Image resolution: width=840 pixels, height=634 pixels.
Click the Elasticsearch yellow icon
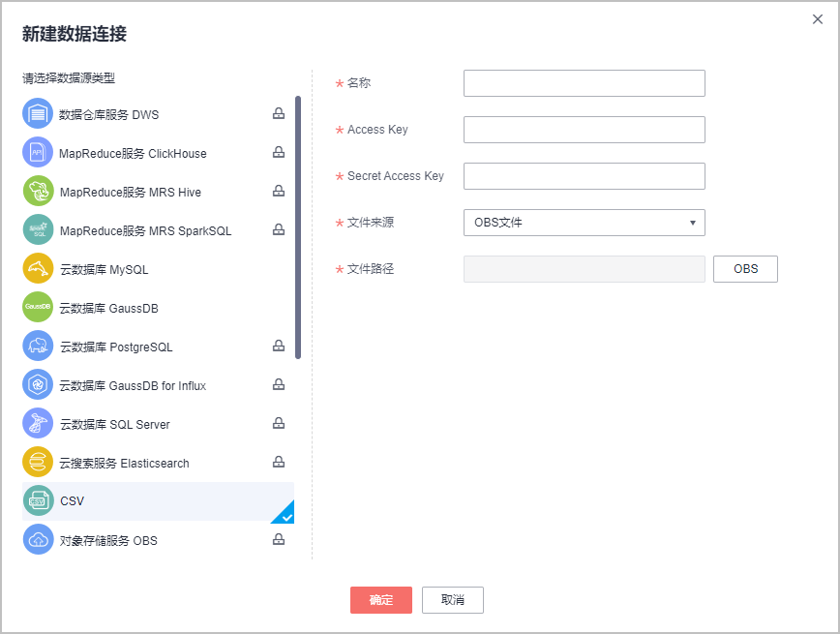pyautogui.click(x=38, y=462)
